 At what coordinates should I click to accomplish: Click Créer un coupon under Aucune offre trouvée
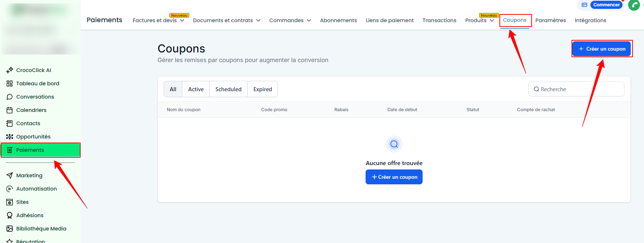pyautogui.click(x=394, y=177)
